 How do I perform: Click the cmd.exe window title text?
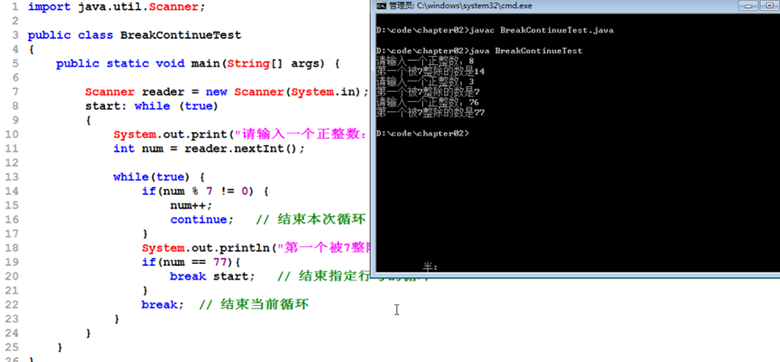461,6
